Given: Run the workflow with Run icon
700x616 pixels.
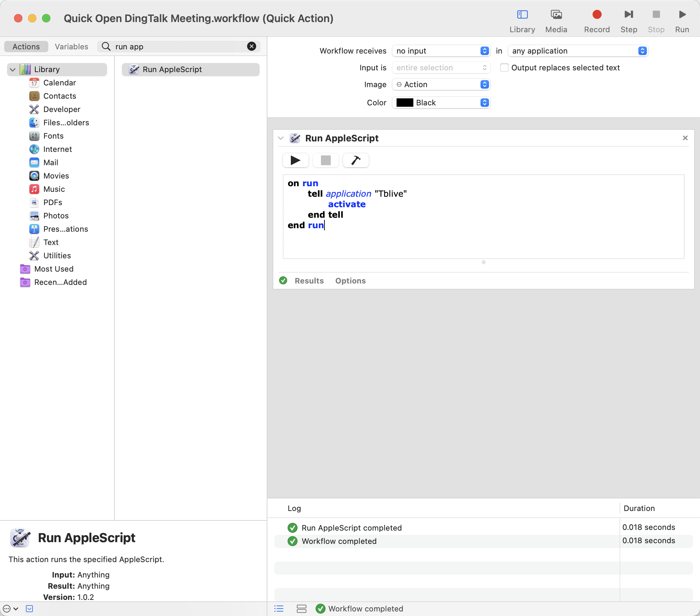Looking at the screenshot, I should coord(682,15).
